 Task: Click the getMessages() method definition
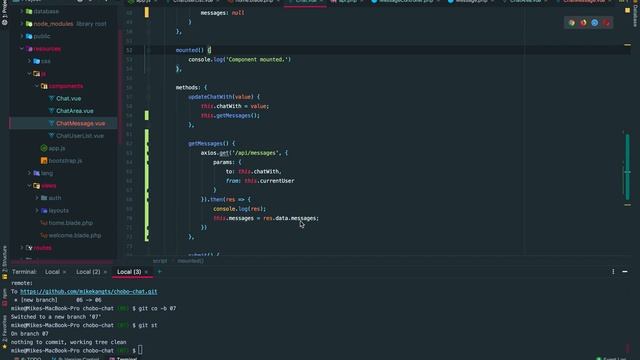point(208,143)
